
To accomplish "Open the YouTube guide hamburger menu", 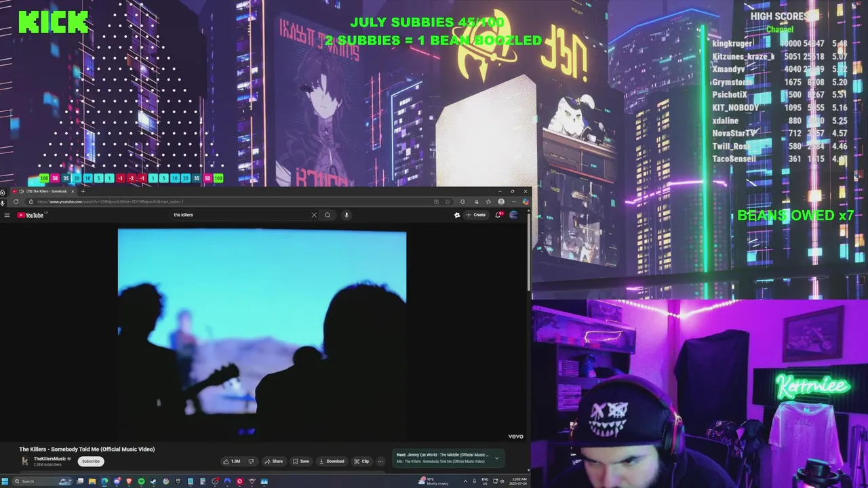I will (7, 215).
